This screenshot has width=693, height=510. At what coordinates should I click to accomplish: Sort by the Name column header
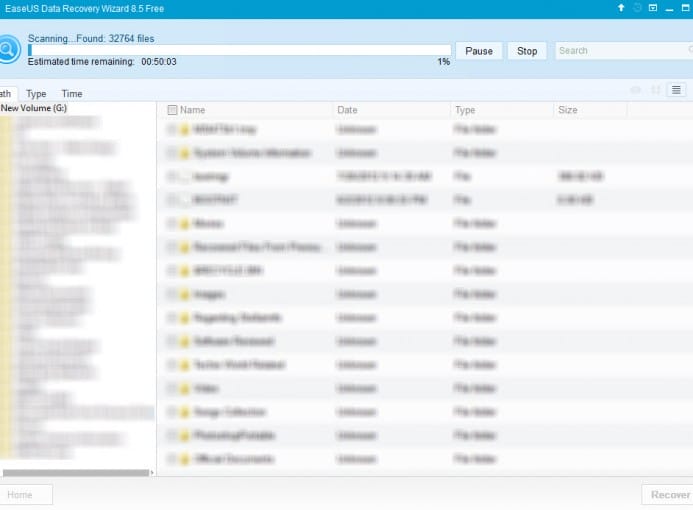pos(192,110)
